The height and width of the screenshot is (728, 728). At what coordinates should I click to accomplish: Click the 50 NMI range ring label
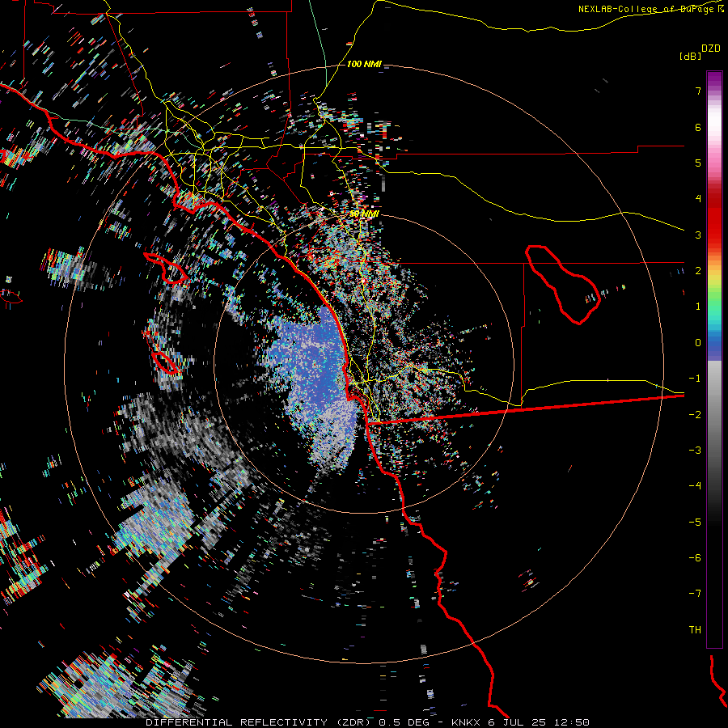(x=364, y=214)
